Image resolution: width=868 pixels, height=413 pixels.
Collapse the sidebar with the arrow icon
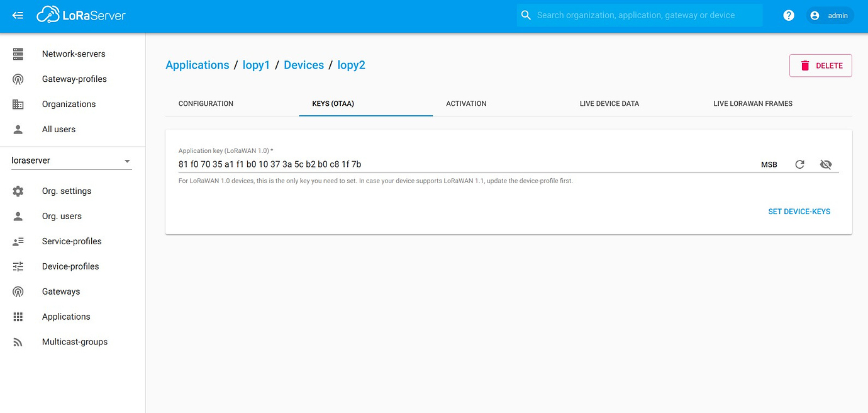click(x=17, y=14)
